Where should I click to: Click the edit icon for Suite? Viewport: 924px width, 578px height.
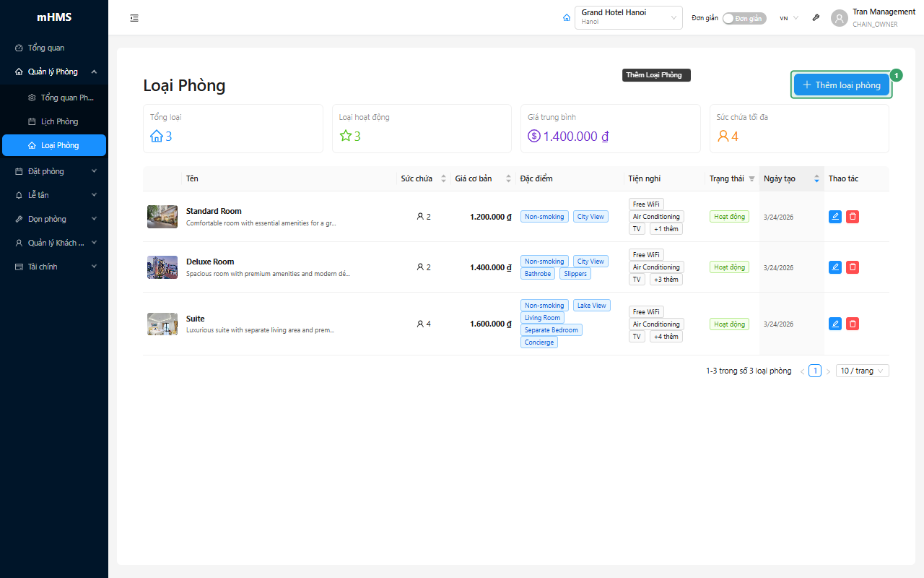tap(835, 324)
